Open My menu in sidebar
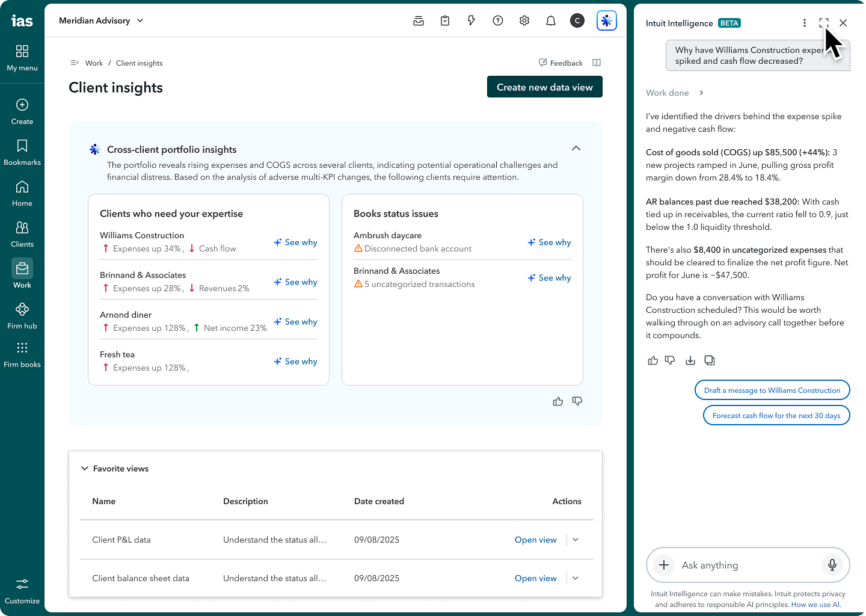This screenshot has height=616, width=866. coord(22,58)
